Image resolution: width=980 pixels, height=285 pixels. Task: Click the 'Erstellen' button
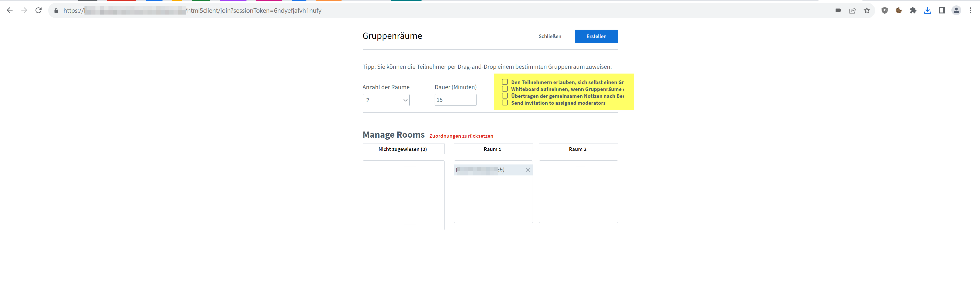[596, 36]
